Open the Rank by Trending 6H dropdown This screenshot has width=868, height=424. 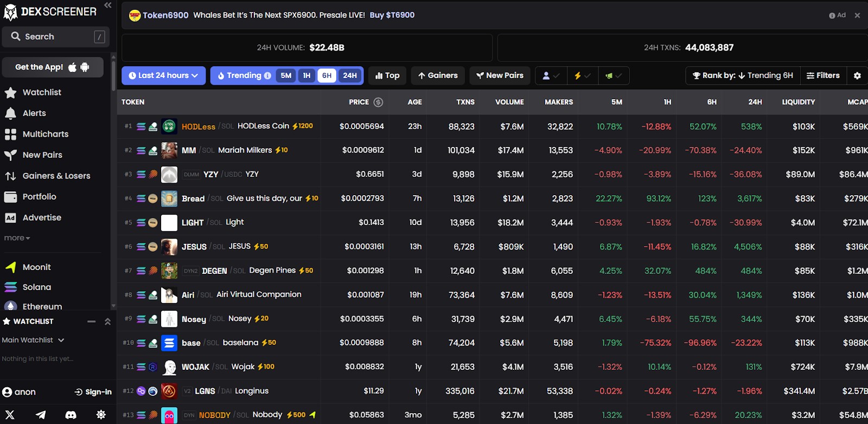(743, 76)
